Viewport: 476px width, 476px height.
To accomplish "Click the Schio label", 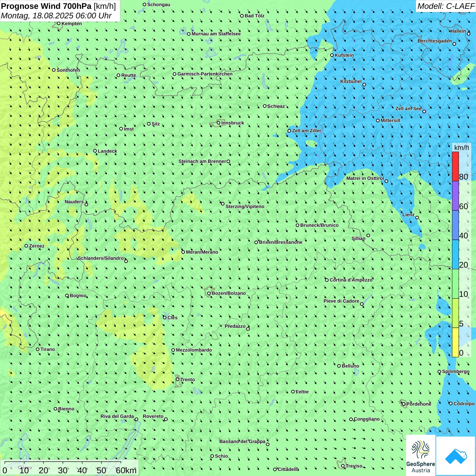I will [221, 456].
